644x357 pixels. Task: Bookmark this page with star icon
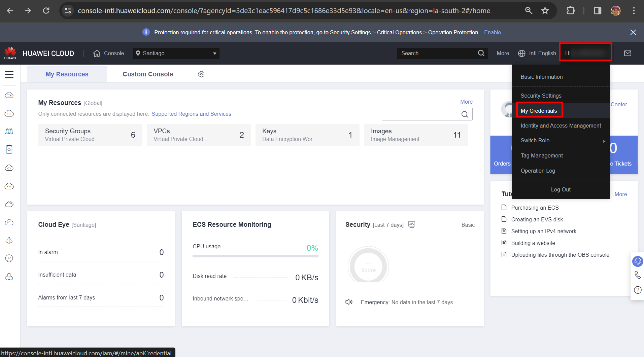point(545,11)
